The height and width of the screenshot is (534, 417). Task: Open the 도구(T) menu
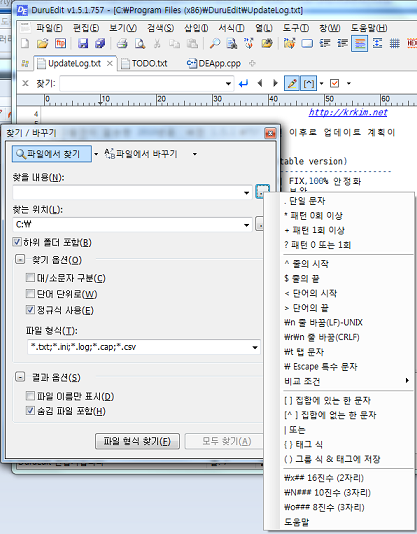(x=295, y=28)
